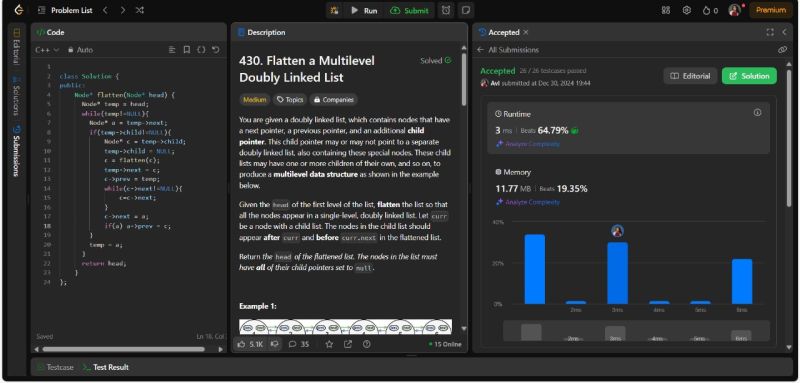
Task: Select the Description tab
Action: [x=262, y=32]
